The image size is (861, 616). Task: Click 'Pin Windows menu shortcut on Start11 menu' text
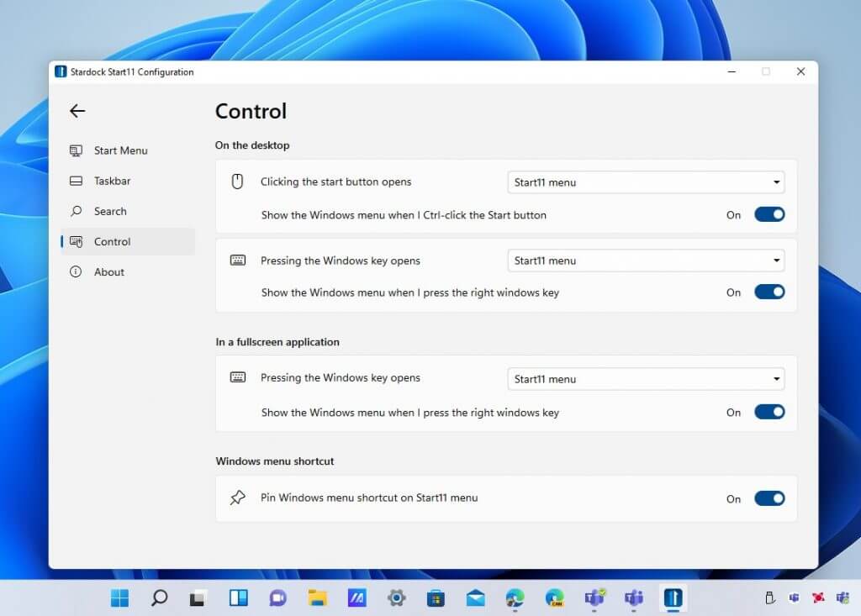pos(369,498)
